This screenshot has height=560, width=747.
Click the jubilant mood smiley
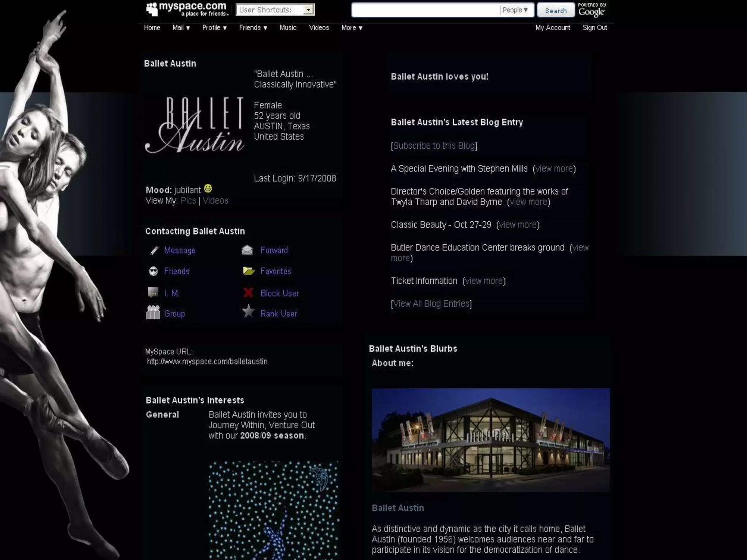coord(208,188)
